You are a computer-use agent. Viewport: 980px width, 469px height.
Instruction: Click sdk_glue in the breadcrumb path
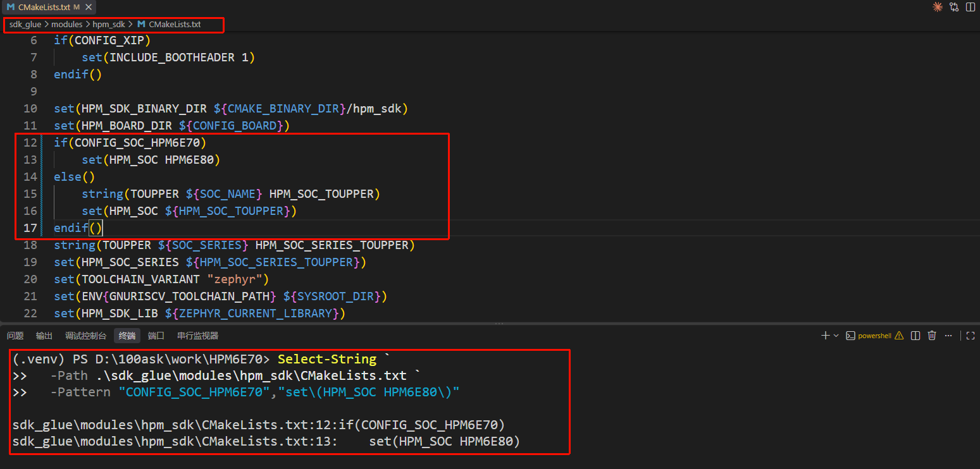coord(25,25)
